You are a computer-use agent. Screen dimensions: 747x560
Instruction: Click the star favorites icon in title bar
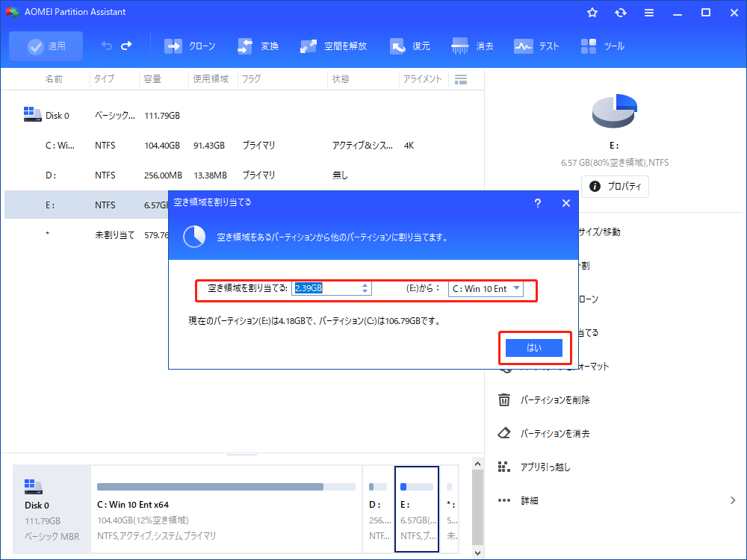tap(592, 13)
